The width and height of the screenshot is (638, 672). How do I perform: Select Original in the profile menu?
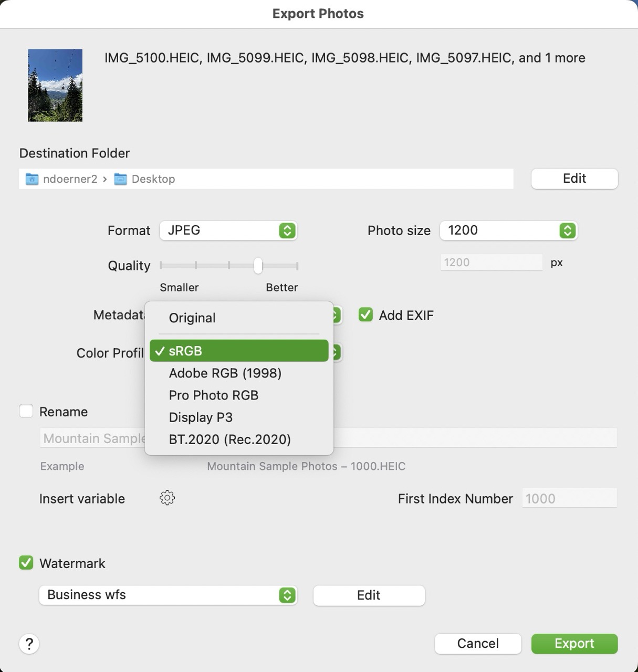[x=192, y=318]
